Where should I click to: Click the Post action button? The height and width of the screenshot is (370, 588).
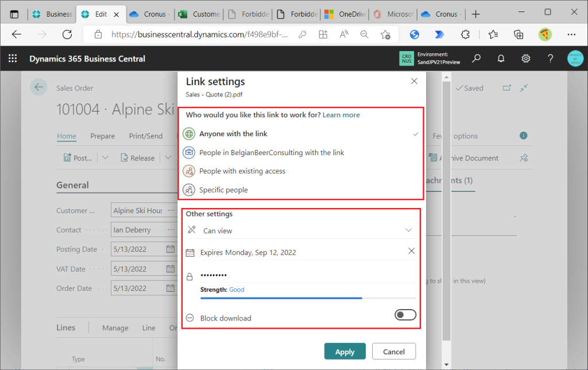coord(78,158)
